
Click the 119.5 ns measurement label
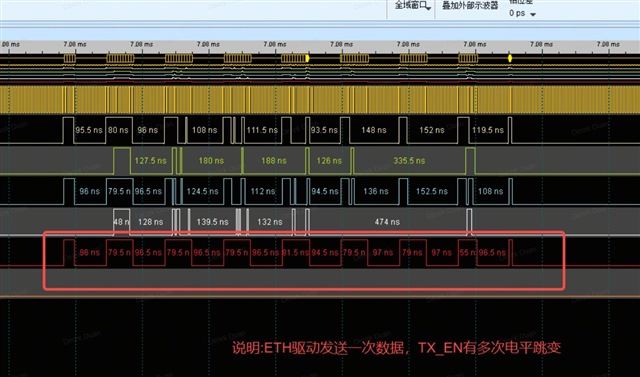click(487, 130)
